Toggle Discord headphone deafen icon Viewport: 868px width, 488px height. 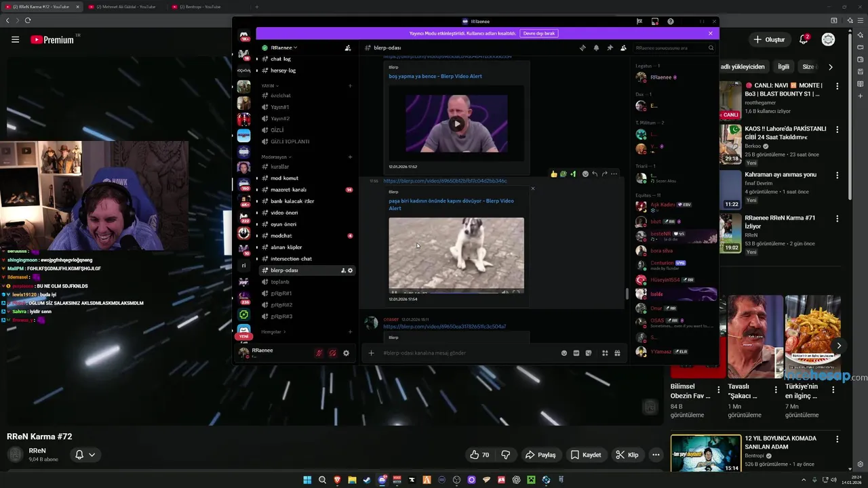click(x=332, y=353)
